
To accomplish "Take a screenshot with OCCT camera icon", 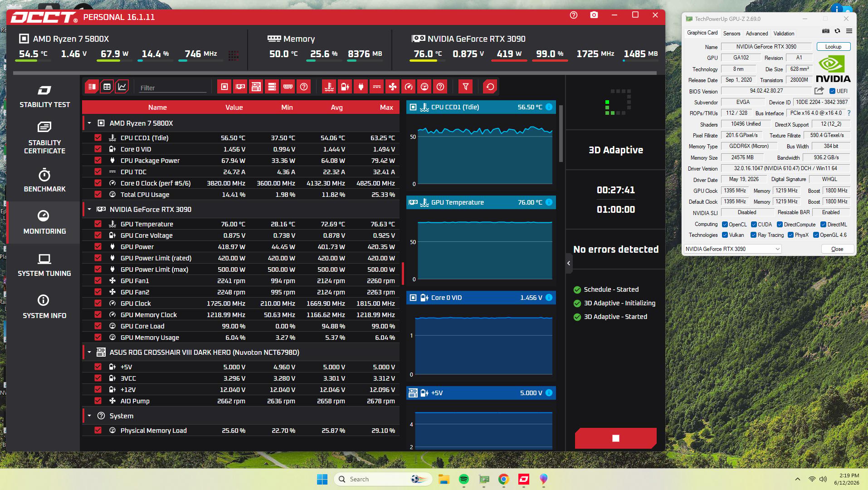I will pos(594,15).
